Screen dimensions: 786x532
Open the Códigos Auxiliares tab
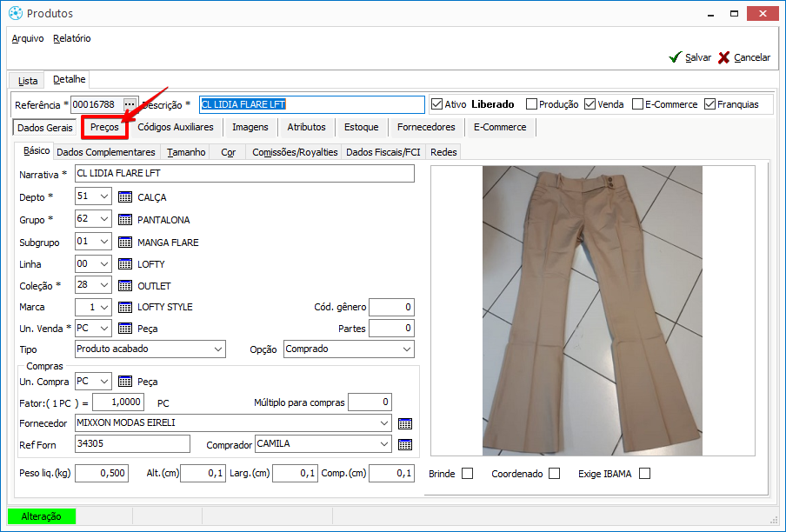click(x=176, y=127)
